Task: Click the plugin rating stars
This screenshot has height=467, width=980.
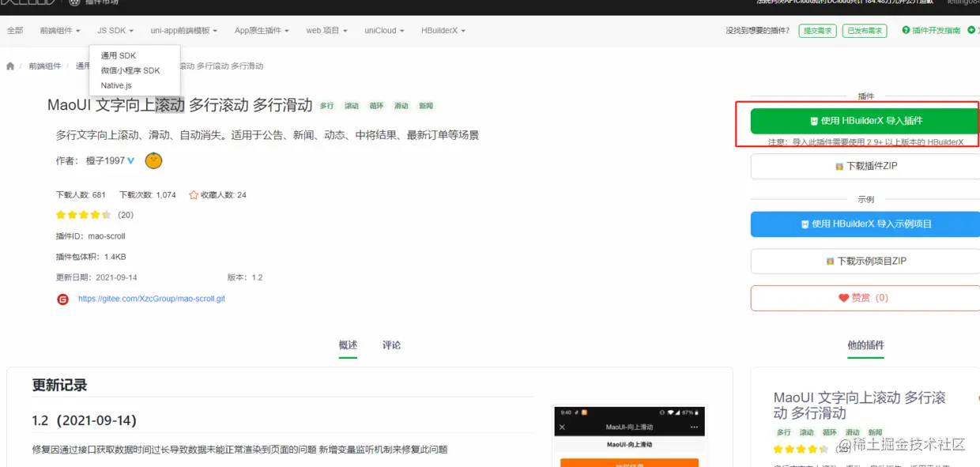Action: click(x=84, y=215)
